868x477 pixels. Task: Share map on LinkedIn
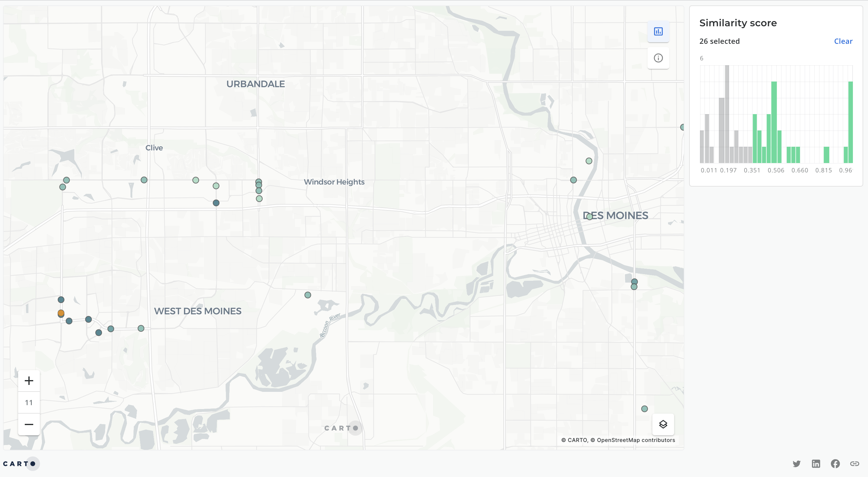(x=816, y=464)
